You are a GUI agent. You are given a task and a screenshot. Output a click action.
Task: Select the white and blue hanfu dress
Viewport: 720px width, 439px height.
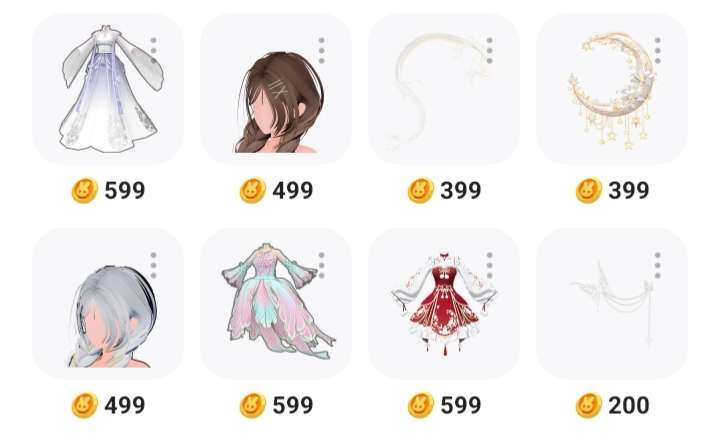tap(108, 89)
